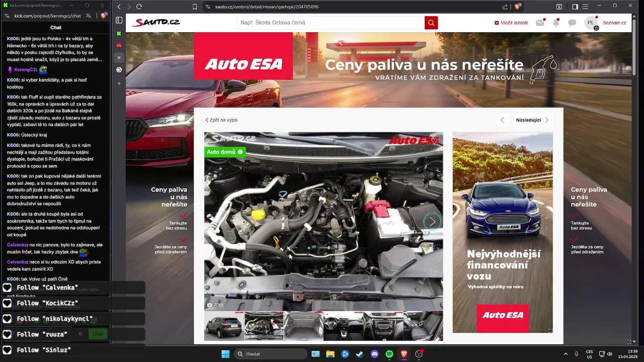Open the Seznam.cz link
The width and height of the screenshot is (644, 362).
(614, 23)
